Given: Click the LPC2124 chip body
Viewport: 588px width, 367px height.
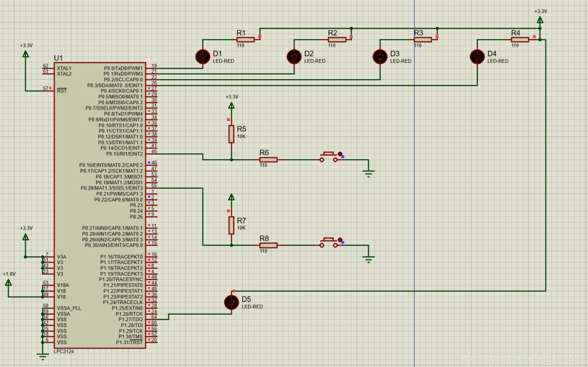Looking at the screenshot, I should [x=100, y=206].
